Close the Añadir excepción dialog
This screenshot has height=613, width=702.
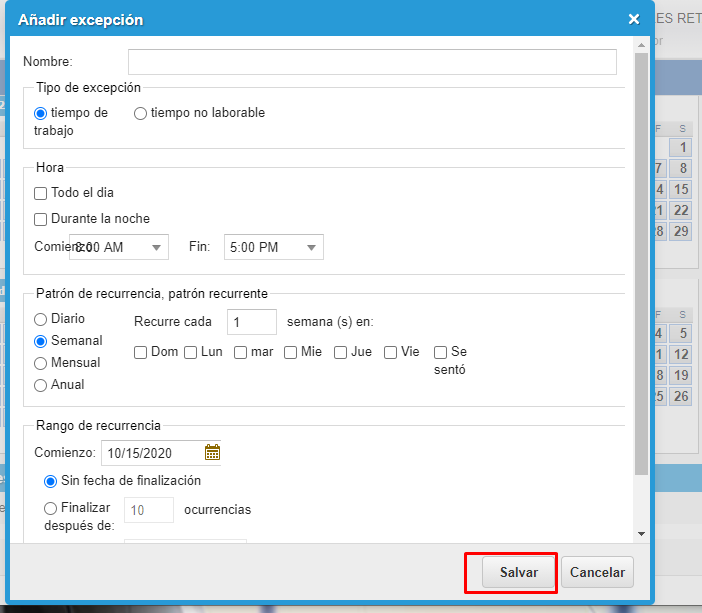(x=633, y=19)
